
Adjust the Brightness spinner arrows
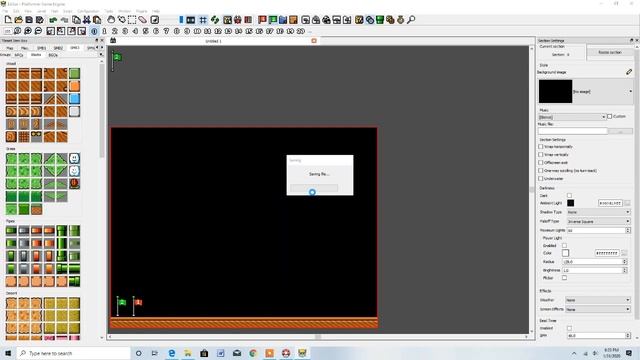(624, 270)
